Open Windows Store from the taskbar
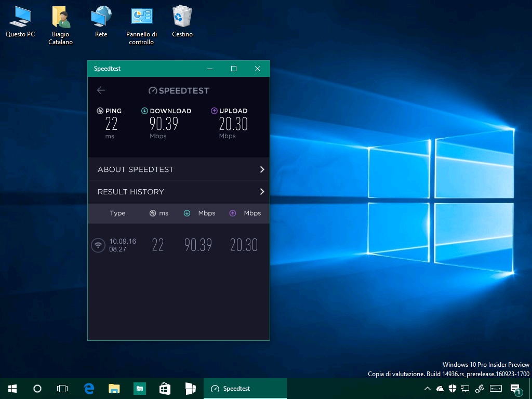Screen dimensions: 532x399 pyautogui.click(x=165, y=389)
